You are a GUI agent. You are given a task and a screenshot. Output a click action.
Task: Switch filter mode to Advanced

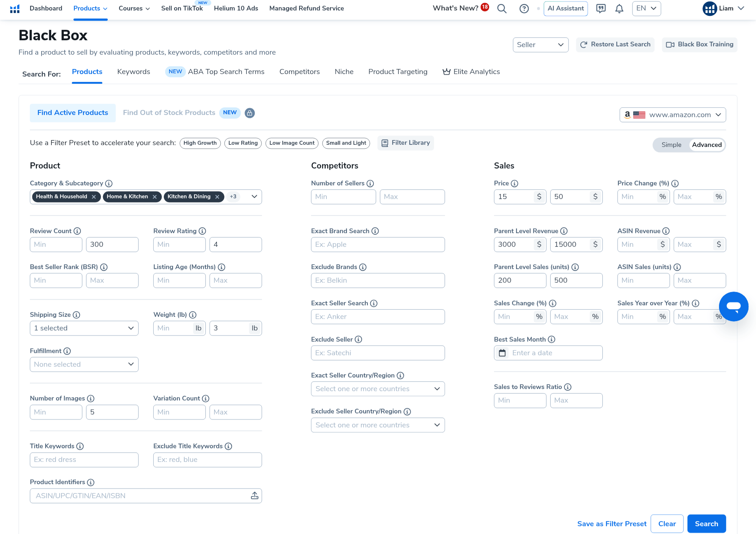click(707, 145)
